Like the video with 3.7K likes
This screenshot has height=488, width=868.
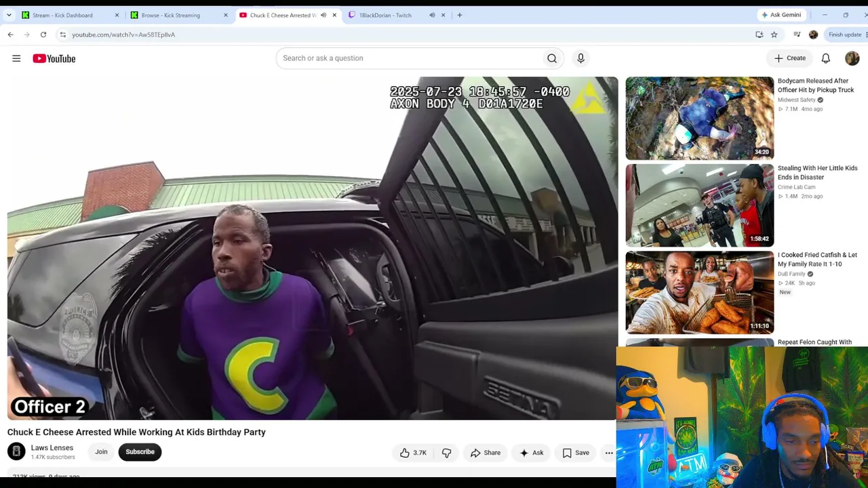413,453
